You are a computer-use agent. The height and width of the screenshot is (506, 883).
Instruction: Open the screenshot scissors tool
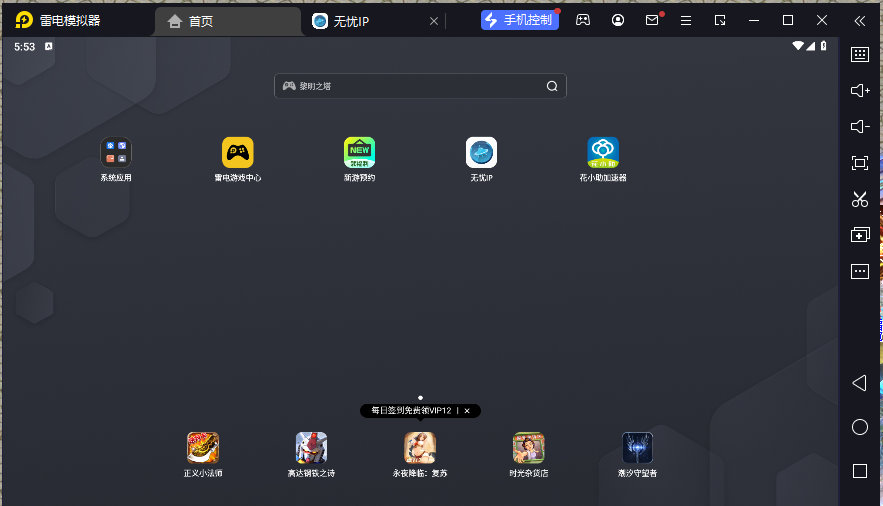tap(860, 199)
